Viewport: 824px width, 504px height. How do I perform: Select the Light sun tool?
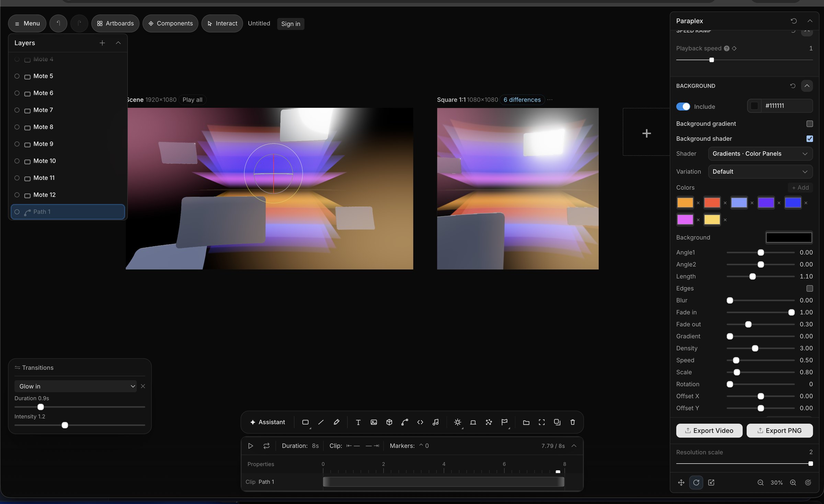coord(457,422)
